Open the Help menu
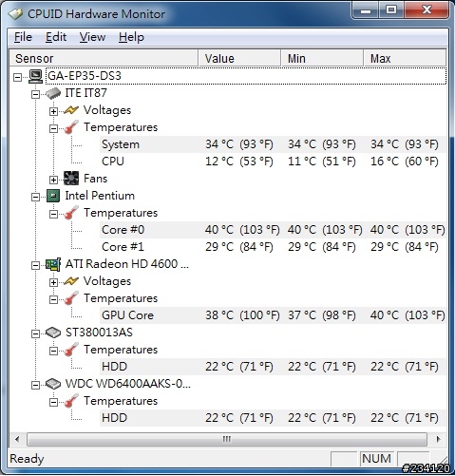 point(131,37)
